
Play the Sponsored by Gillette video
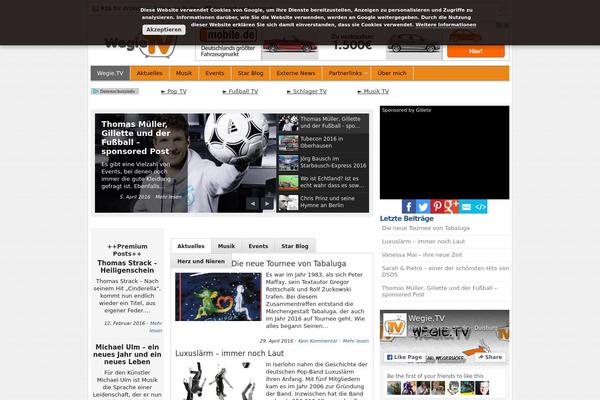point(444,152)
